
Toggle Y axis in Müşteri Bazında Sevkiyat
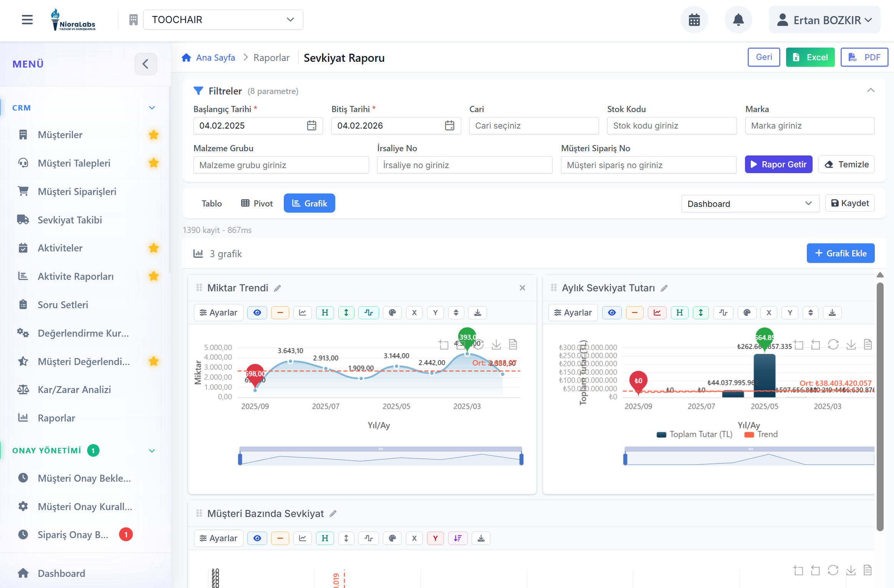tap(435, 538)
